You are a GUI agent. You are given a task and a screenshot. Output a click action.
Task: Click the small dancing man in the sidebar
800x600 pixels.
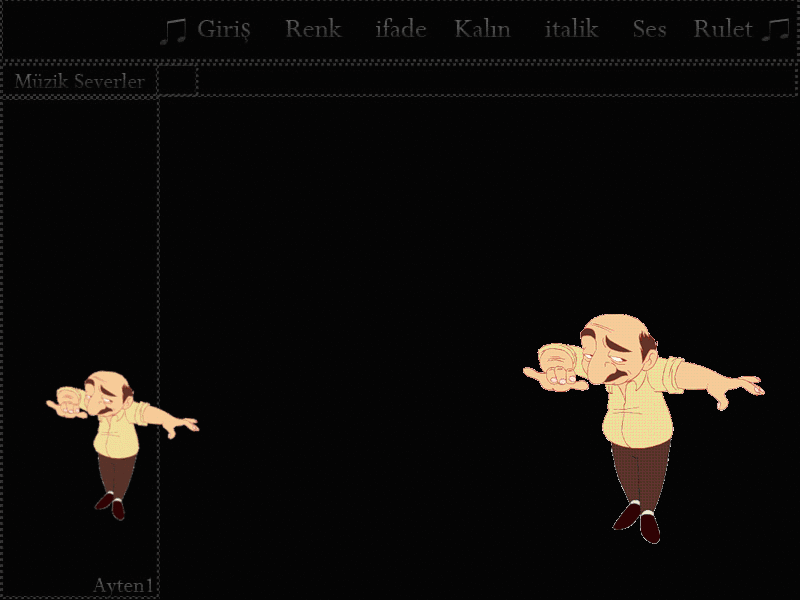click(x=121, y=445)
